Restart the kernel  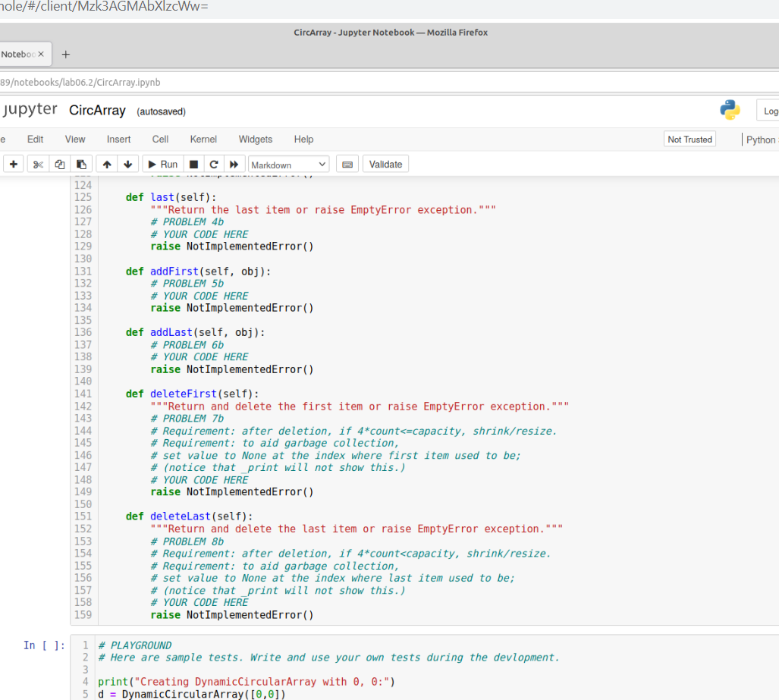214,164
